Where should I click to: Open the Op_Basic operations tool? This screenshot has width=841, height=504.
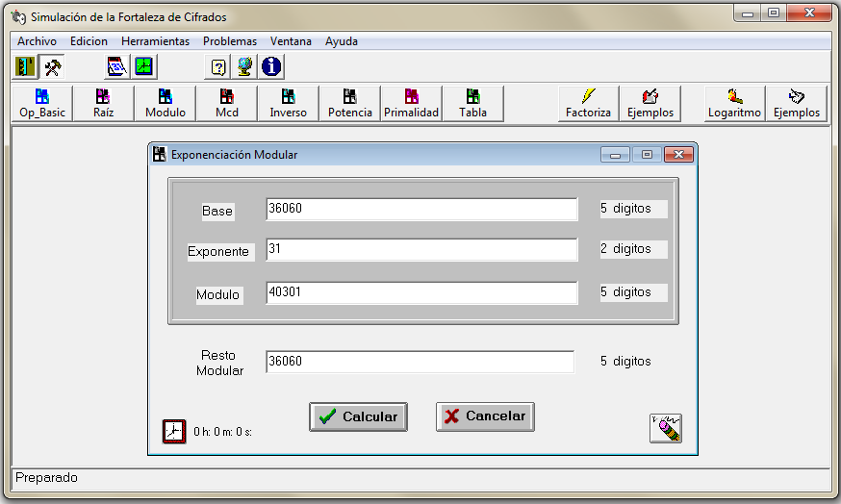click(x=42, y=103)
